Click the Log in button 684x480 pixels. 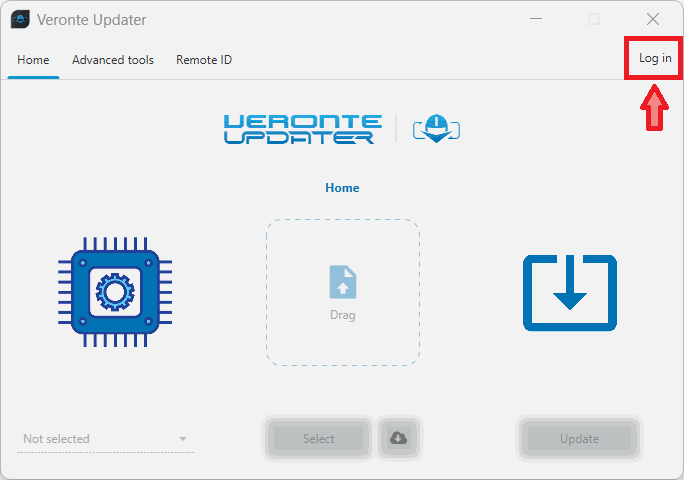tap(655, 58)
